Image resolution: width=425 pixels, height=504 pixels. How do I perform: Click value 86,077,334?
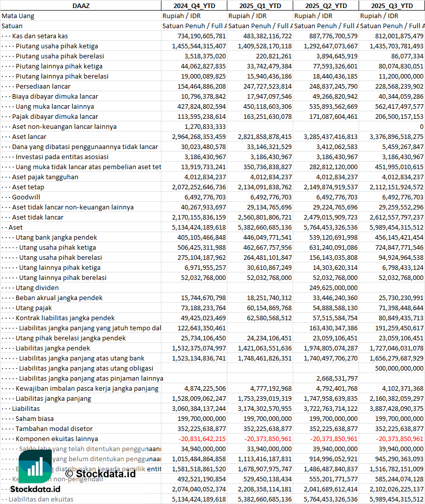pos(407,56)
